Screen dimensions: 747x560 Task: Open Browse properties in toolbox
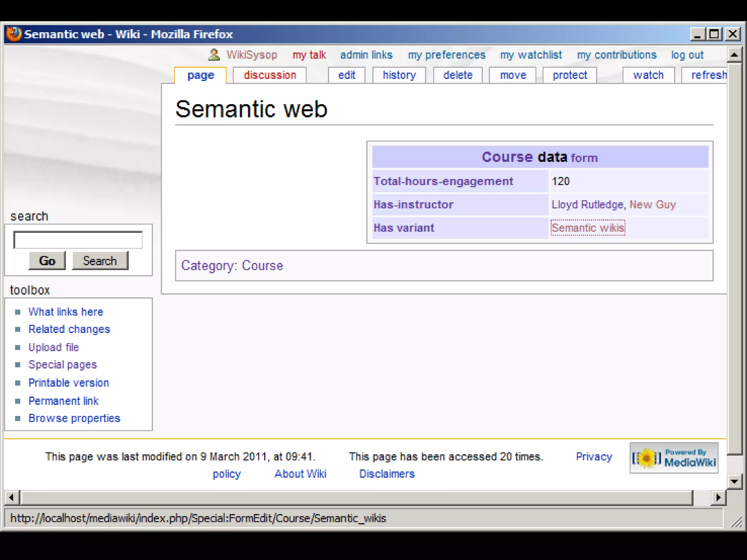pos(74,418)
